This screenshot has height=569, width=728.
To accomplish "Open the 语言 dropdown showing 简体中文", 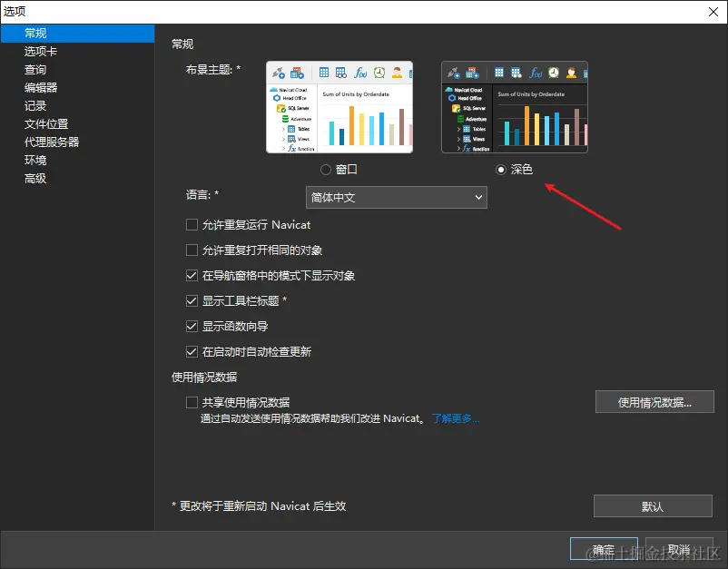I will (x=397, y=198).
